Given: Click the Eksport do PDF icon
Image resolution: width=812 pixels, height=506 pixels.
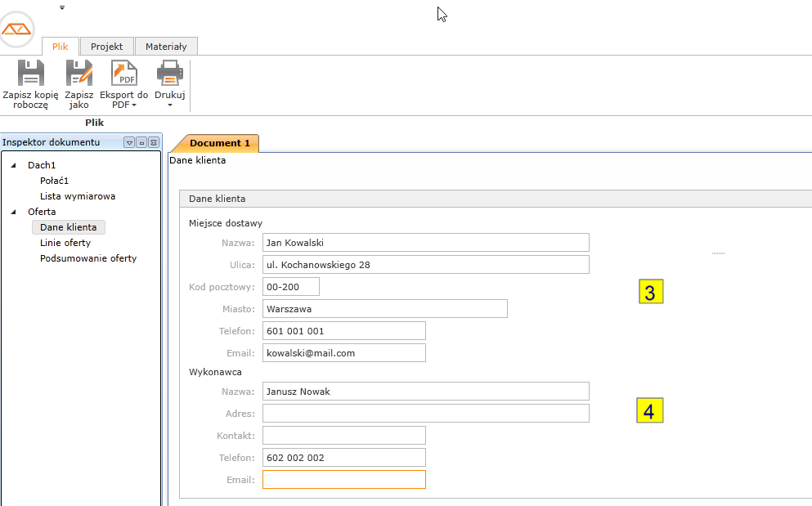Looking at the screenshot, I should (x=124, y=74).
